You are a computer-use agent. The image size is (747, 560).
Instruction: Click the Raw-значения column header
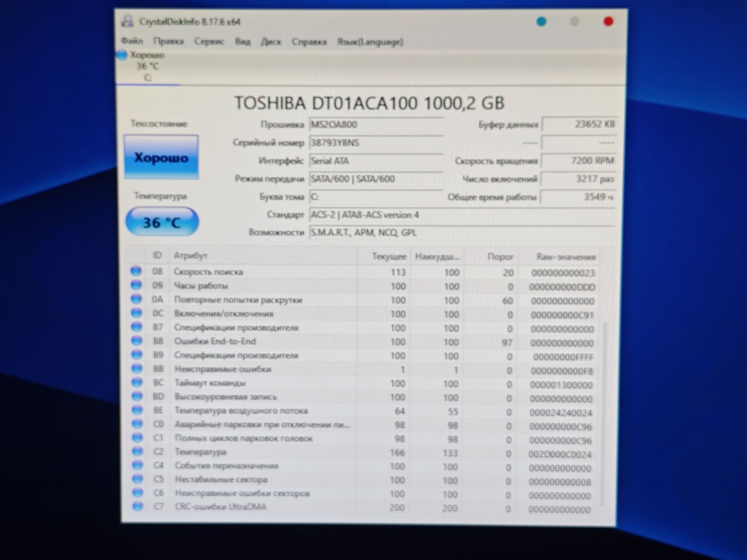[559, 257]
